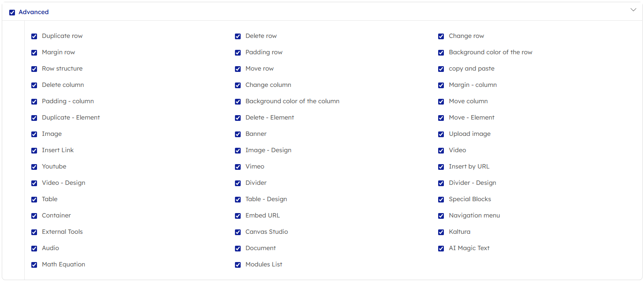Toggle the AI Magic Text checkbox
Screen dimensions: 644x281
point(441,248)
